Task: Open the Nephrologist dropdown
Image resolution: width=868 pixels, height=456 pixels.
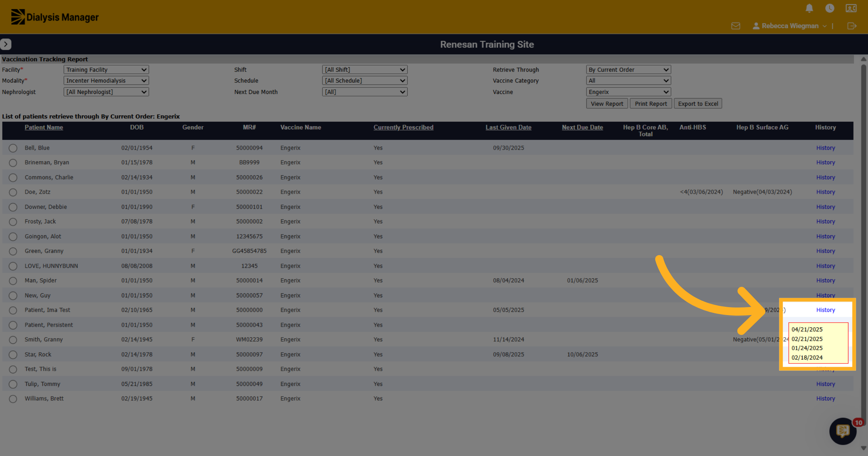Action: pos(106,92)
